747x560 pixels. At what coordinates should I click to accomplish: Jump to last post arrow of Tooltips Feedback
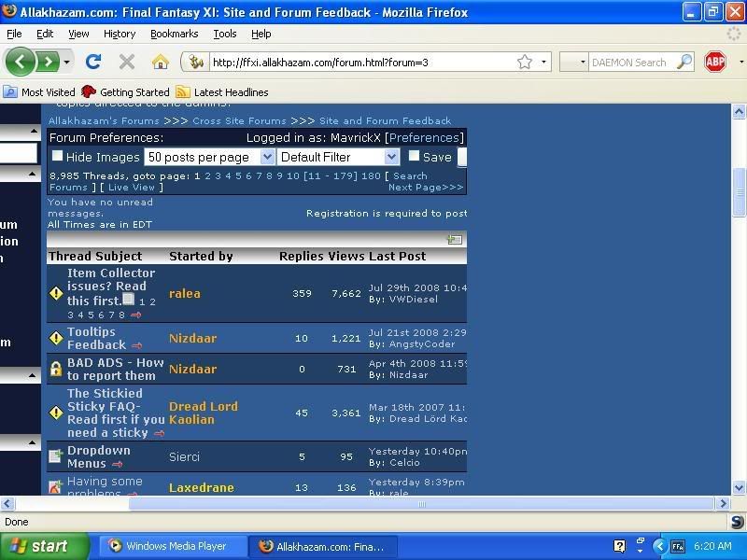coord(136,345)
